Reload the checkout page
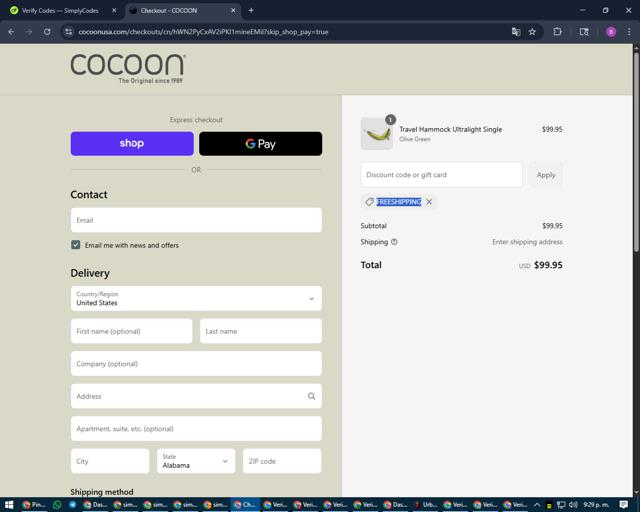Image resolution: width=640 pixels, height=512 pixels. pos(47,31)
